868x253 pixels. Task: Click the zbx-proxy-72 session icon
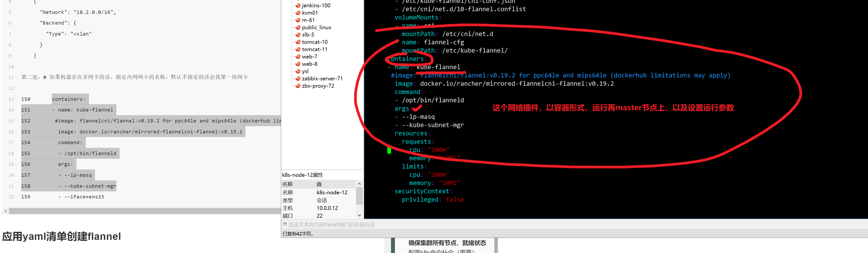point(298,86)
